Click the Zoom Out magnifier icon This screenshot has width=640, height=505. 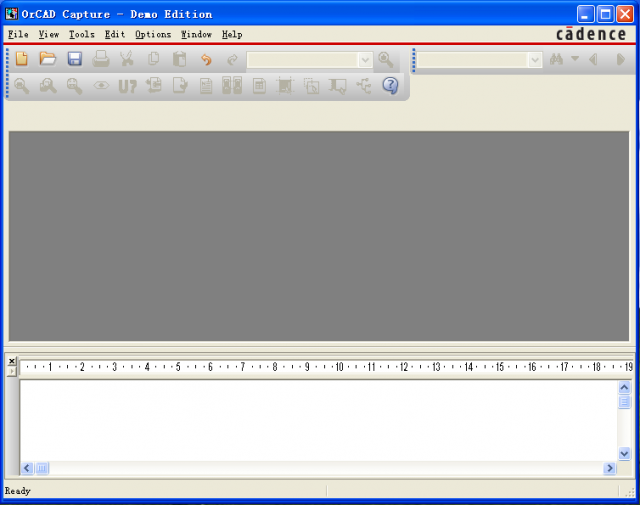(48, 86)
